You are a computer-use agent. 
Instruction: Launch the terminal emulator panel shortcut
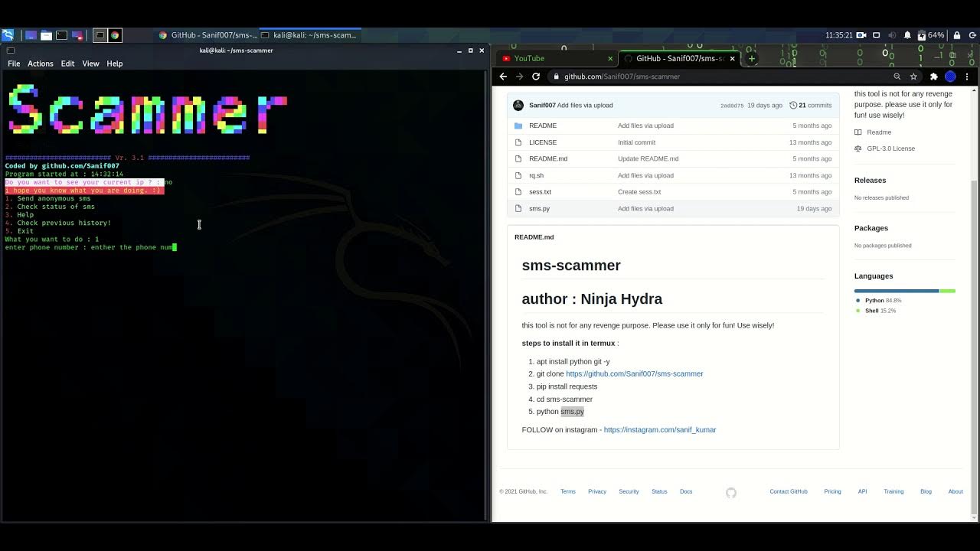(x=61, y=35)
